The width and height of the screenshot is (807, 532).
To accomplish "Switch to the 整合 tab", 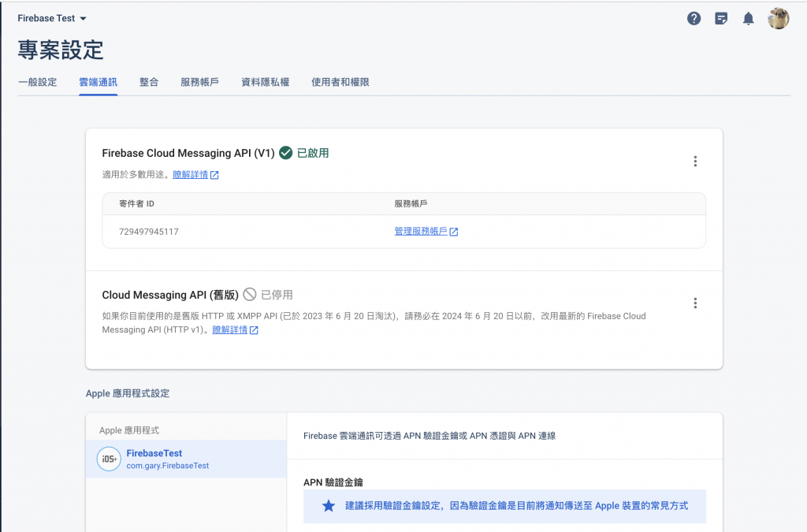I will click(x=149, y=82).
